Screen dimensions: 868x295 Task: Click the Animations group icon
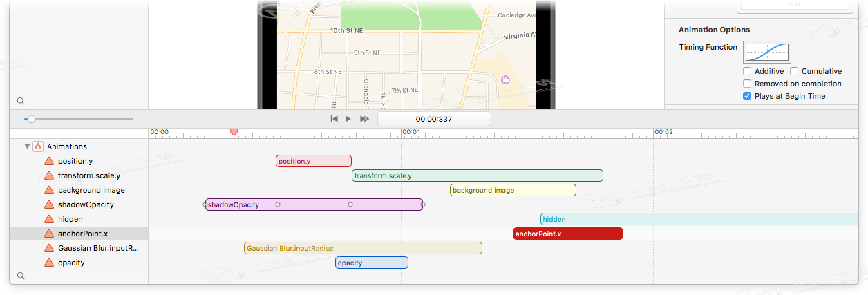tap(39, 146)
